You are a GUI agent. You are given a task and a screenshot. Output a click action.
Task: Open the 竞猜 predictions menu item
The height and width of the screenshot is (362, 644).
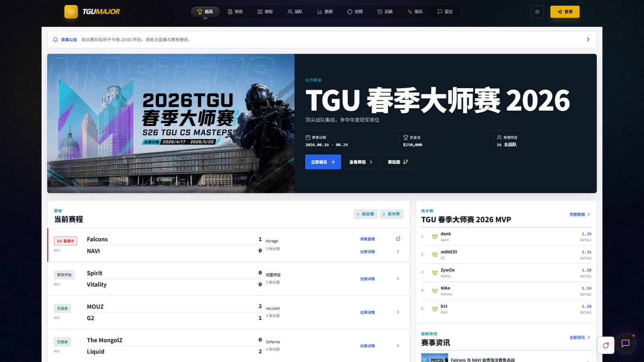(355, 12)
